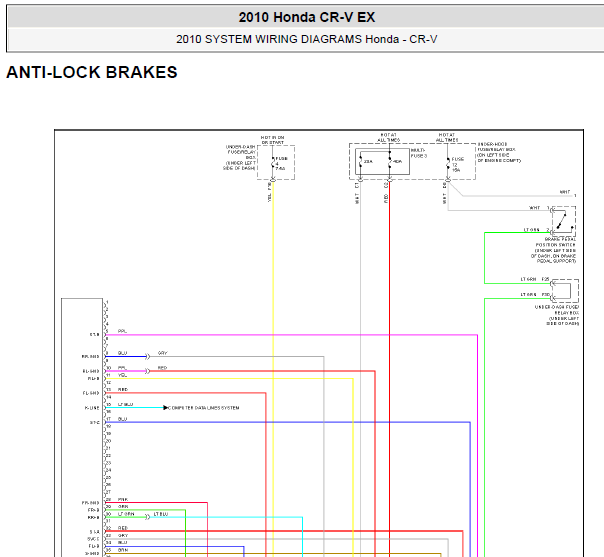Click the "RED C2" vertical terminal label

pyautogui.click(x=386, y=193)
